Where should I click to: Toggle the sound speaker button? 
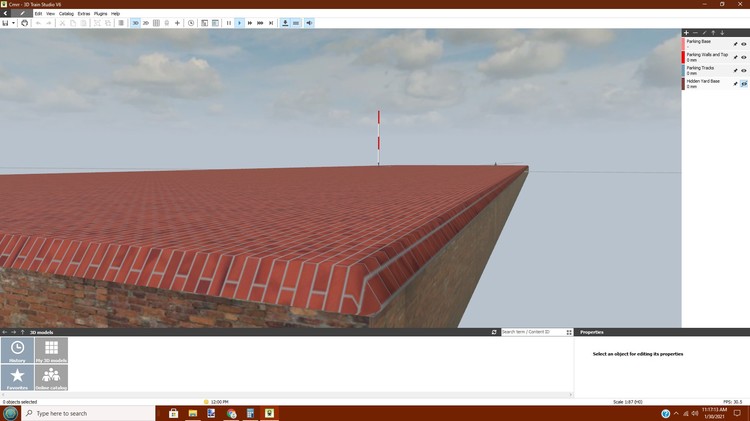(309, 23)
